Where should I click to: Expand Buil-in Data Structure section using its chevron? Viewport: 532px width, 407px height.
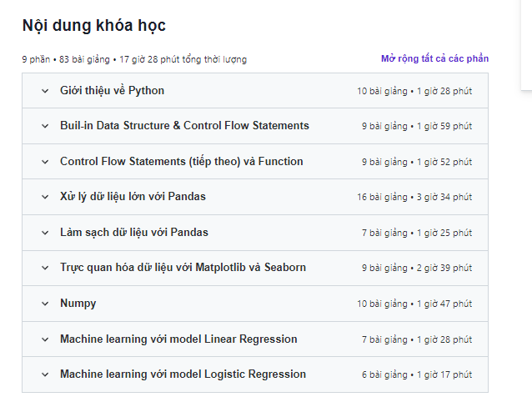pos(45,127)
